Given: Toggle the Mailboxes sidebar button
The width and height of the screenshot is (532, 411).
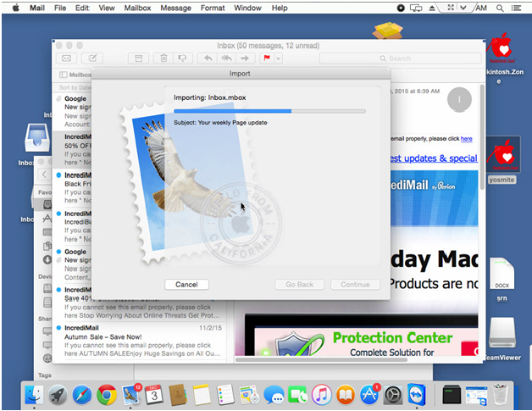Looking at the screenshot, I should (75, 75).
